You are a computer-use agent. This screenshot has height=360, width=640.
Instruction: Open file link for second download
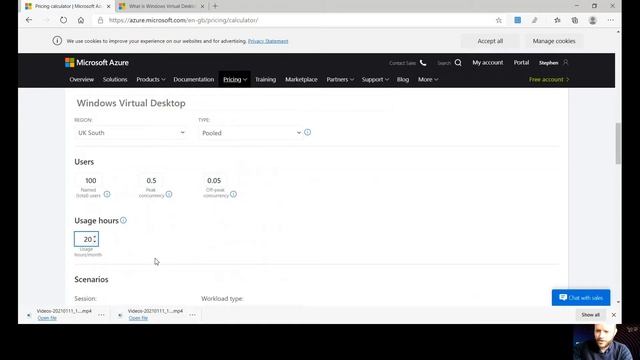point(138,318)
